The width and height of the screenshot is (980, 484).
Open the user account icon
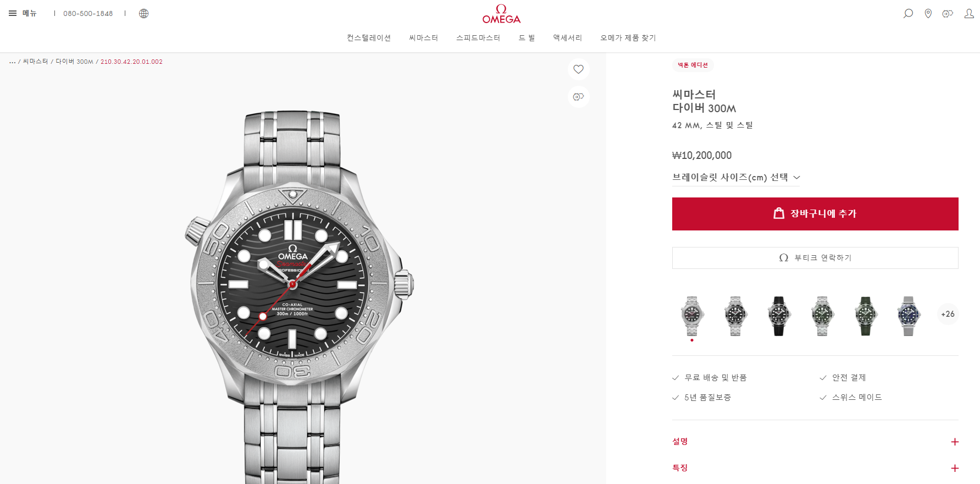point(969,13)
